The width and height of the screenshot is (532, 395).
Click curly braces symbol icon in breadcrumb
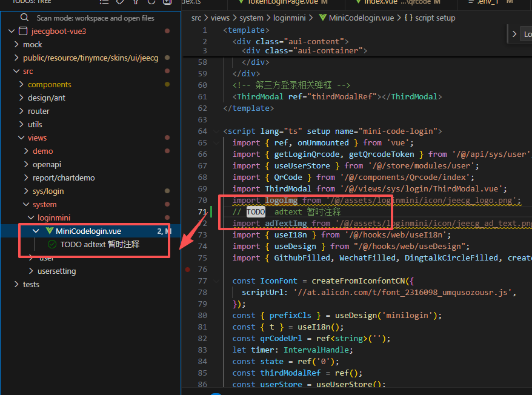[x=408, y=18]
